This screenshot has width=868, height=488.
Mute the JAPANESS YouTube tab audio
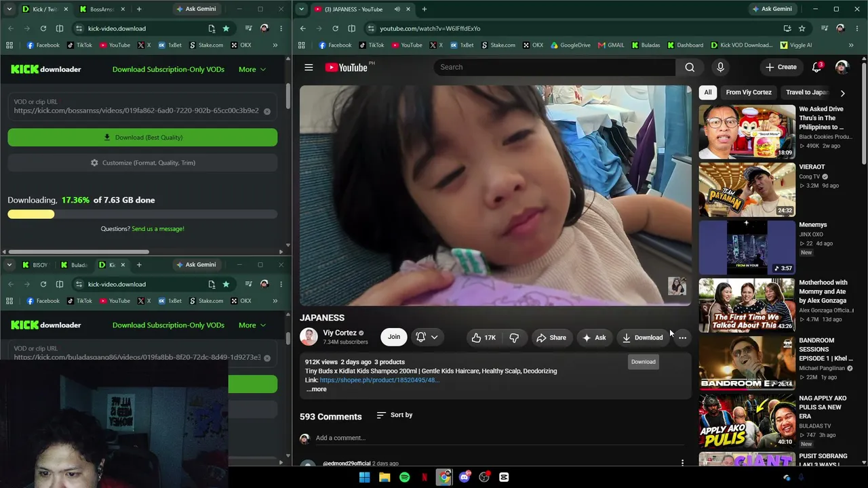point(397,9)
